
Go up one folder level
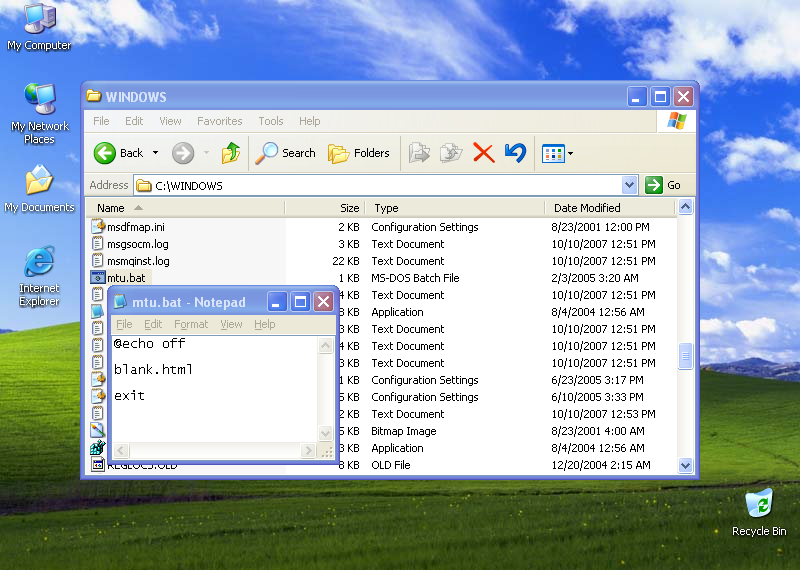pyautogui.click(x=231, y=153)
